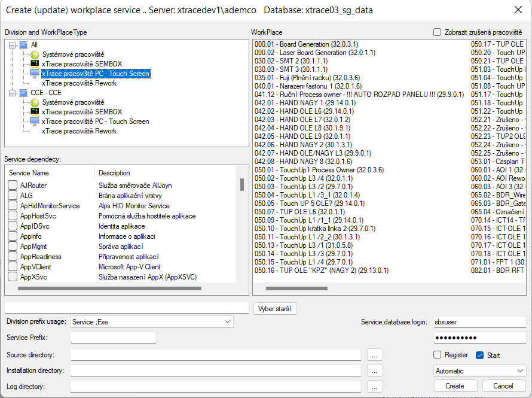The image size is (532, 398).
Task: Click the selected PC Touch Screen monitor icon
Action: click(35, 74)
